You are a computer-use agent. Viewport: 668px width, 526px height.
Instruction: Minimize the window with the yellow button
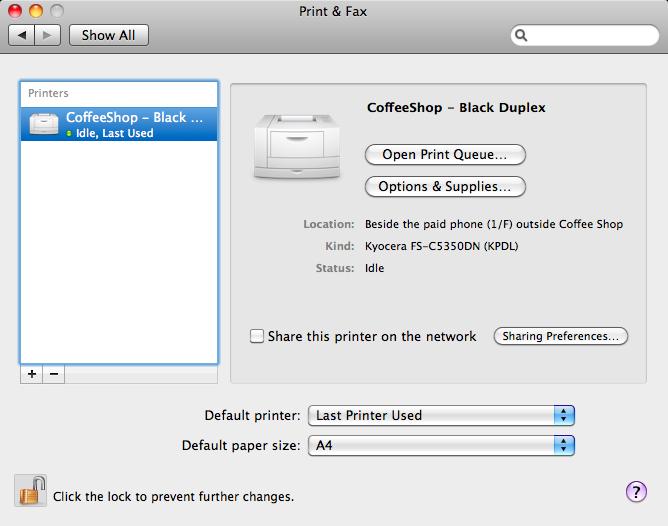pyautogui.click(x=35, y=11)
